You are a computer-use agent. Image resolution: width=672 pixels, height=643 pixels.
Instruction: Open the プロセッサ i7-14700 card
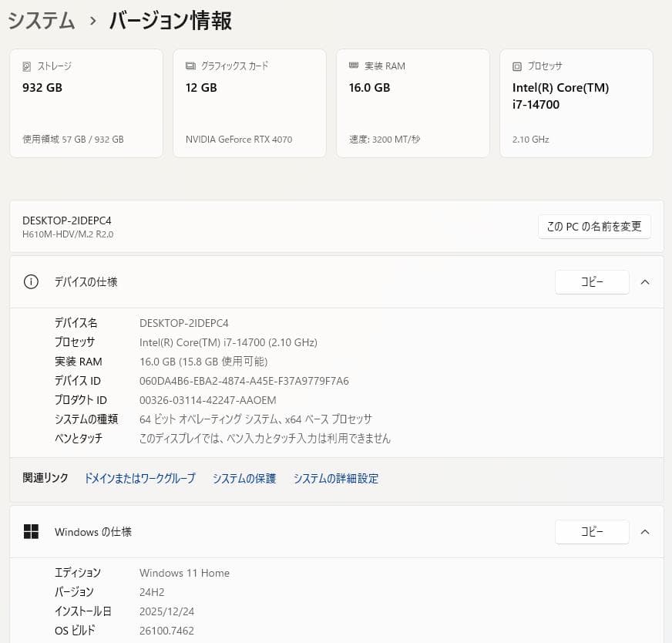(x=576, y=103)
